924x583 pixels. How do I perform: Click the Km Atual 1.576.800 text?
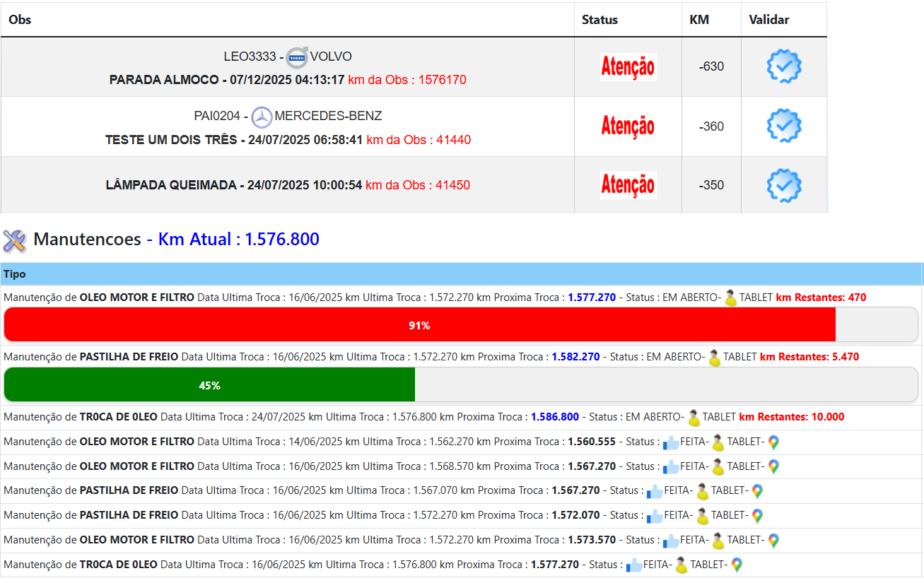tap(238, 240)
